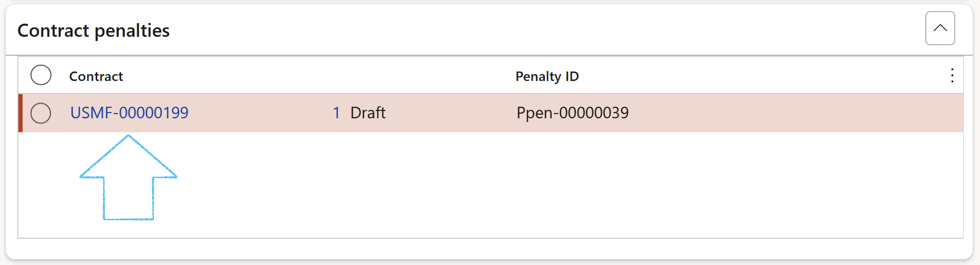This screenshot has height=265, width=980.
Task: Open grid options three-dot menu
Action: point(952,76)
